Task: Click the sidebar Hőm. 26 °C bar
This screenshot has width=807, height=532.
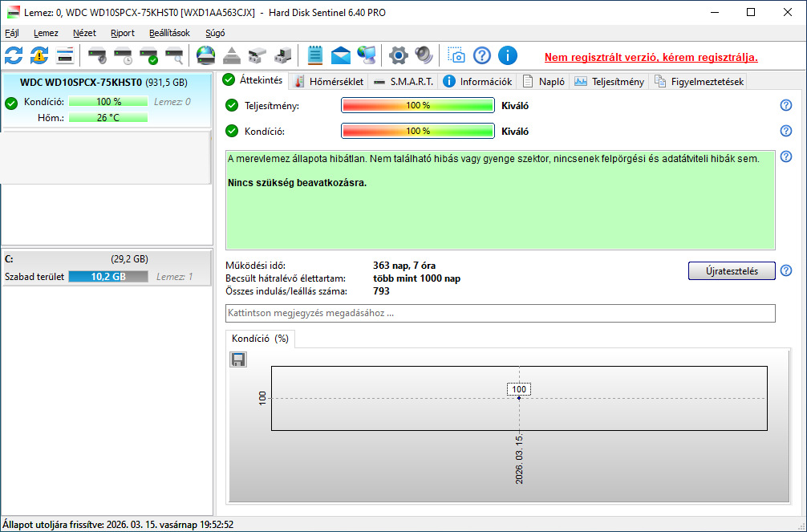Action: [108, 117]
